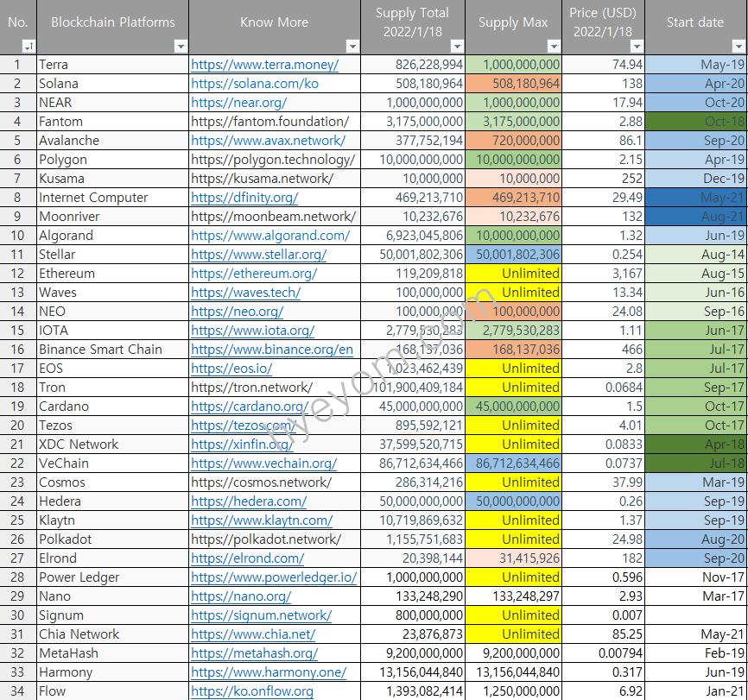
Task: Select Solana's orange 508,180,964 supply max cell
Action: pos(513,84)
